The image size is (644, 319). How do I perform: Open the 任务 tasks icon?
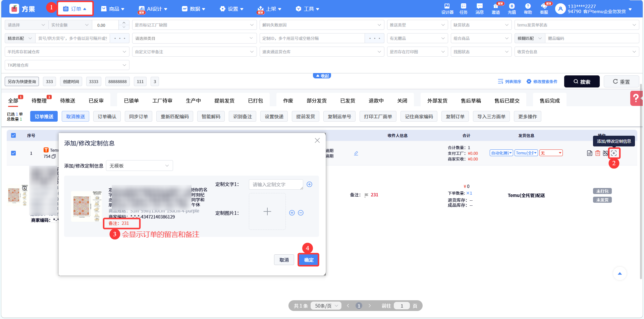tap(463, 8)
